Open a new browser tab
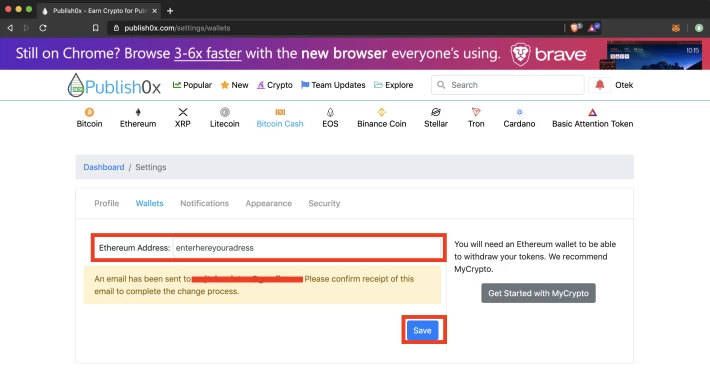The image size is (710, 383). (170, 10)
